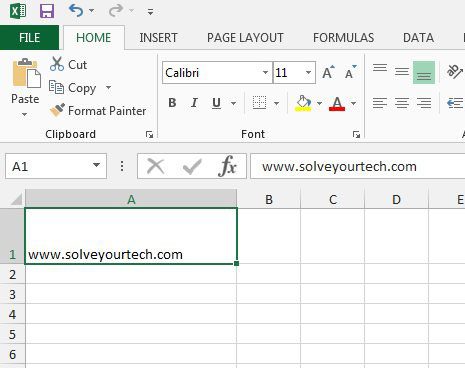465x368 pixels.
Task: Click the fill handle of cell A1
Action: click(237, 263)
